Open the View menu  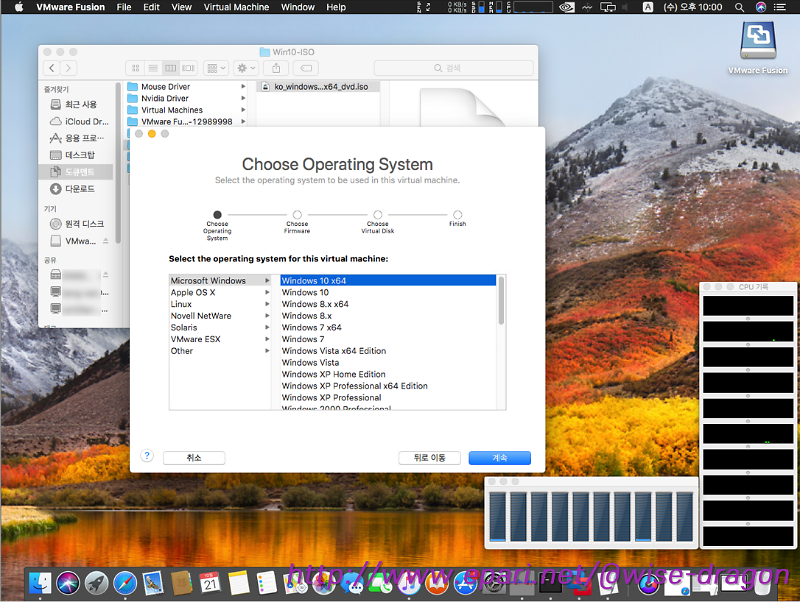(182, 7)
